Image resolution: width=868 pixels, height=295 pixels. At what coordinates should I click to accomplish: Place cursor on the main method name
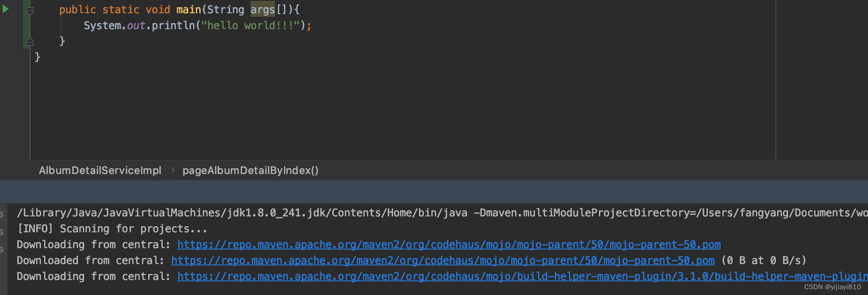189,10
